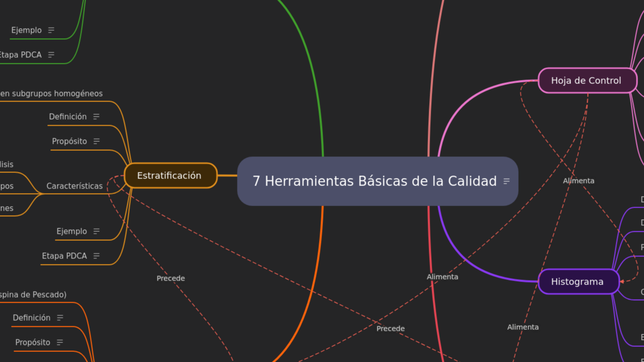Open note icon beside green-branch Ejemplo
This screenshot has width=644, height=362.
tap(51, 30)
